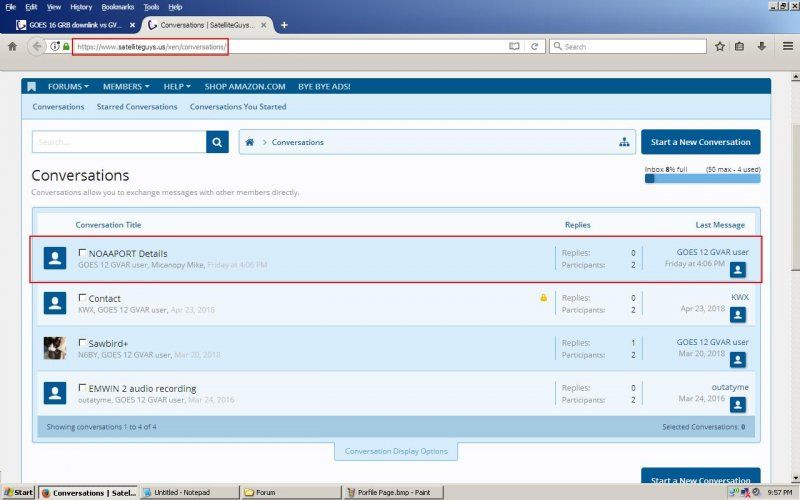Open Conversations You Started sub-tab
The width and height of the screenshot is (800, 500).
238,107
